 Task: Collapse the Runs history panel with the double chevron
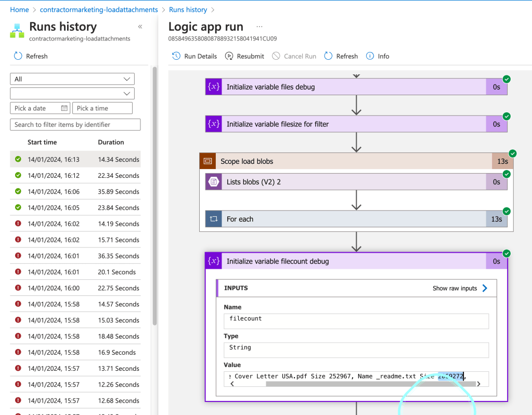[140, 27]
